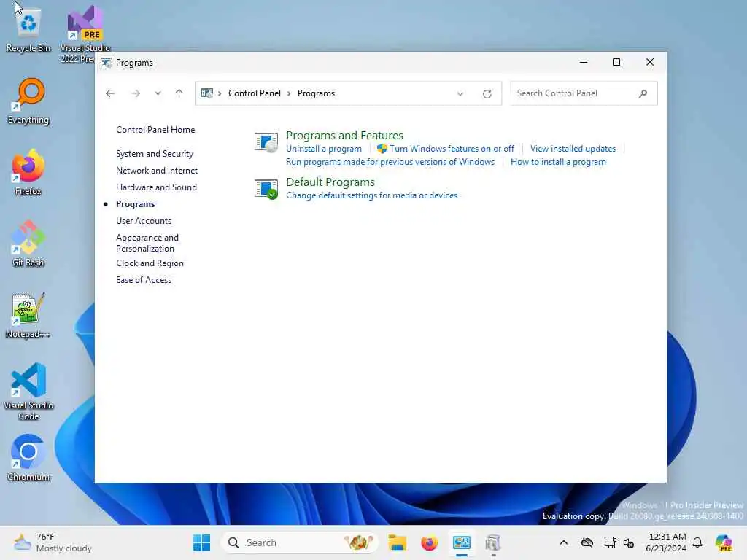Screen dimensions: 747x560
Task: Open Ease of Access category
Action: pos(144,280)
